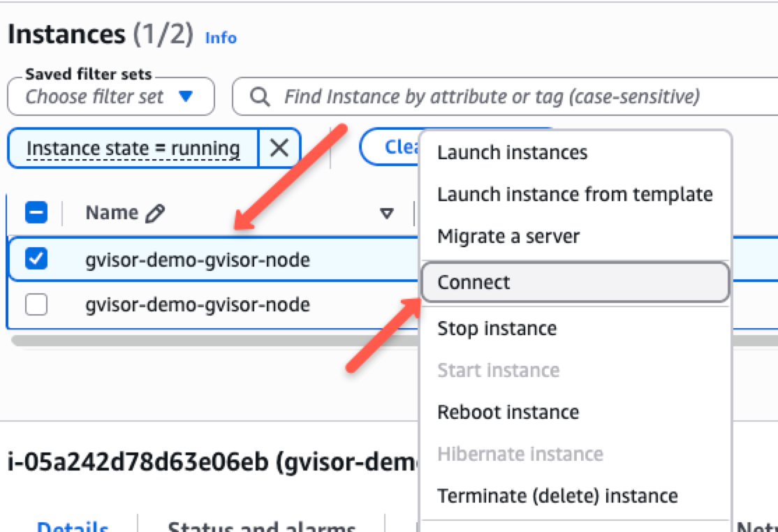Select Launch instance from template
778x532 pixels.
[x=575, y=194]
